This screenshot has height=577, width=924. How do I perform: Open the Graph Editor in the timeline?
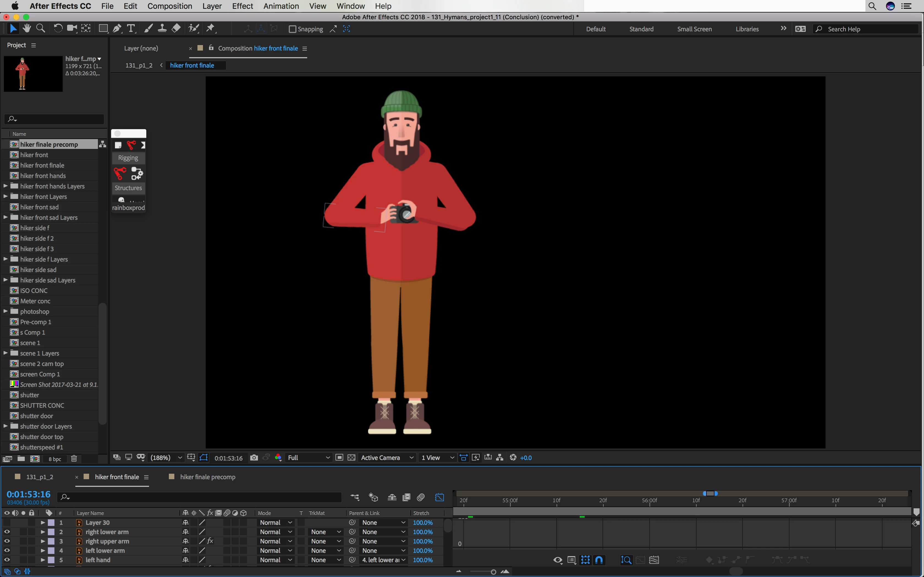439,497
